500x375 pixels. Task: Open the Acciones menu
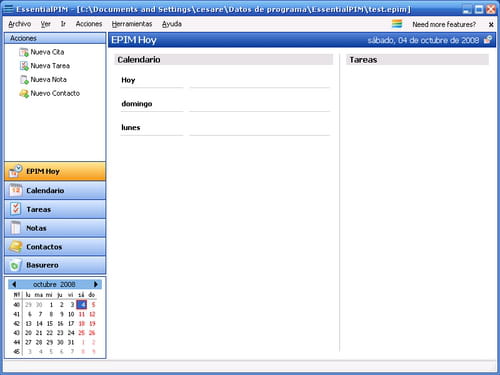tap(89, 24)
